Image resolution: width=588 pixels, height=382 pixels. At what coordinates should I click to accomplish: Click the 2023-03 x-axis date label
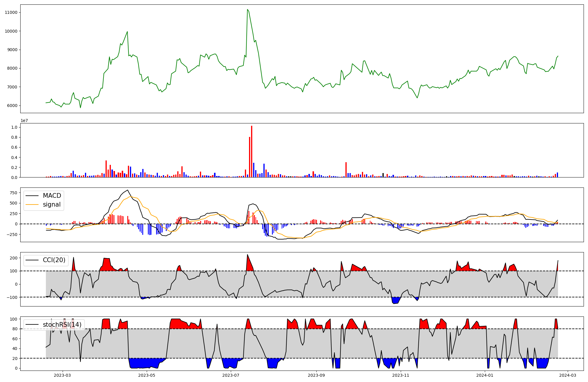coord(62,375)
